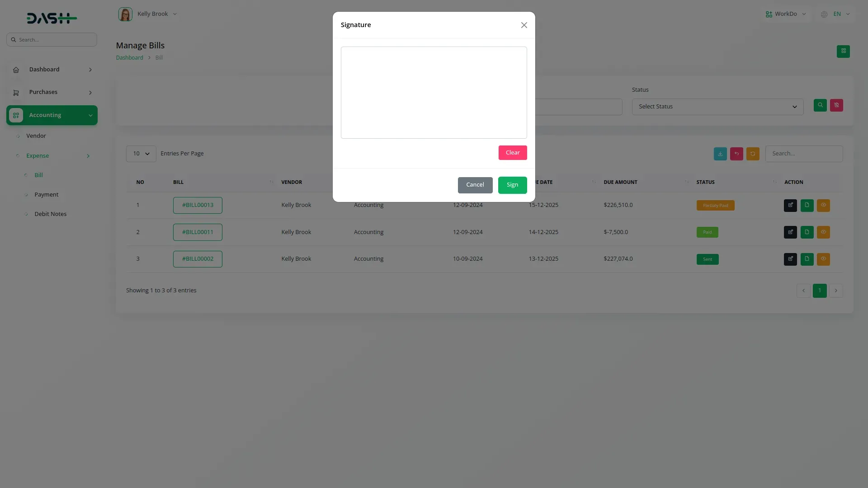868x488 pixels.
Task: Click the #BILL00002 bill link
Action: [x=198, y=259]
